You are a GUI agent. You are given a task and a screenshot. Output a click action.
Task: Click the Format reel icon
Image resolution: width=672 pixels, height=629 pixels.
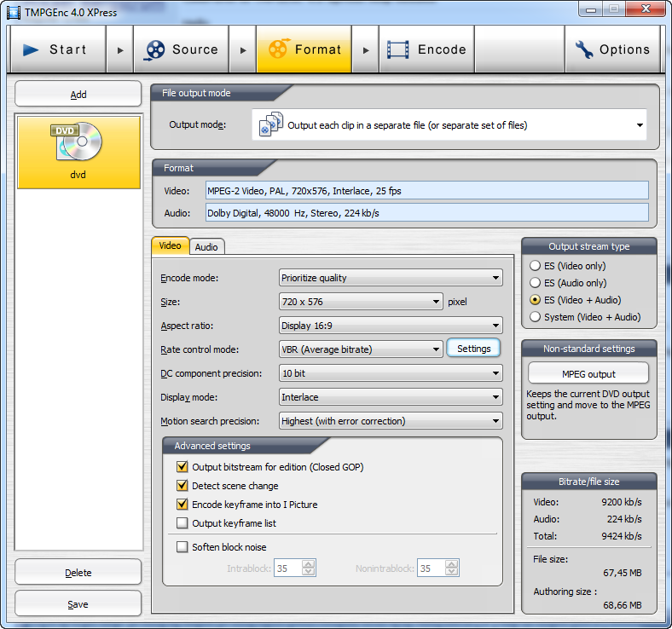coord(278,49)
